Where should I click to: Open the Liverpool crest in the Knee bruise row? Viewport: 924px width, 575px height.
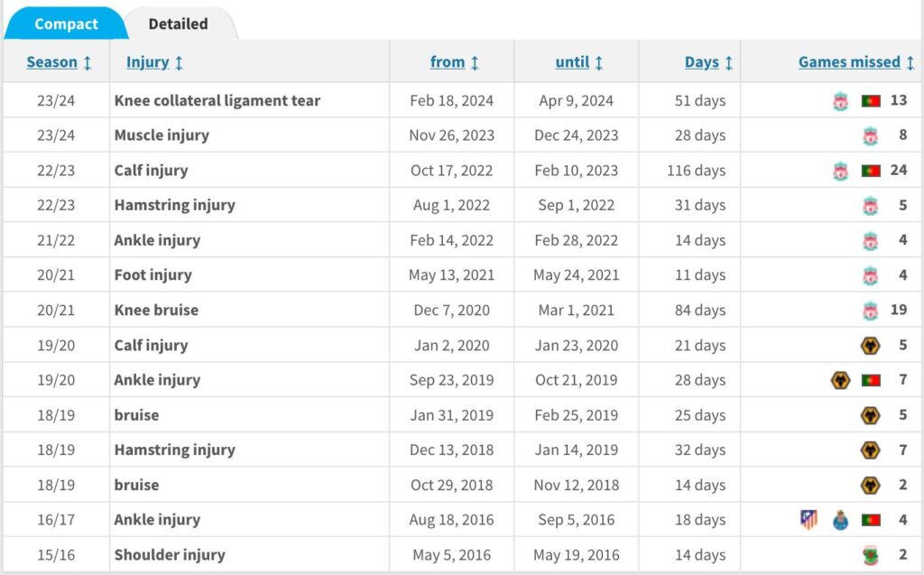pos(871,311)
